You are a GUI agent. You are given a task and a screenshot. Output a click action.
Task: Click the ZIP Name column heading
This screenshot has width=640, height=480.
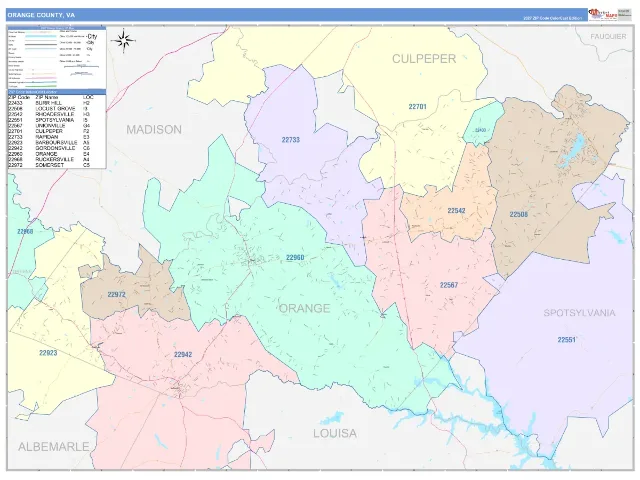tap(47, 98)
